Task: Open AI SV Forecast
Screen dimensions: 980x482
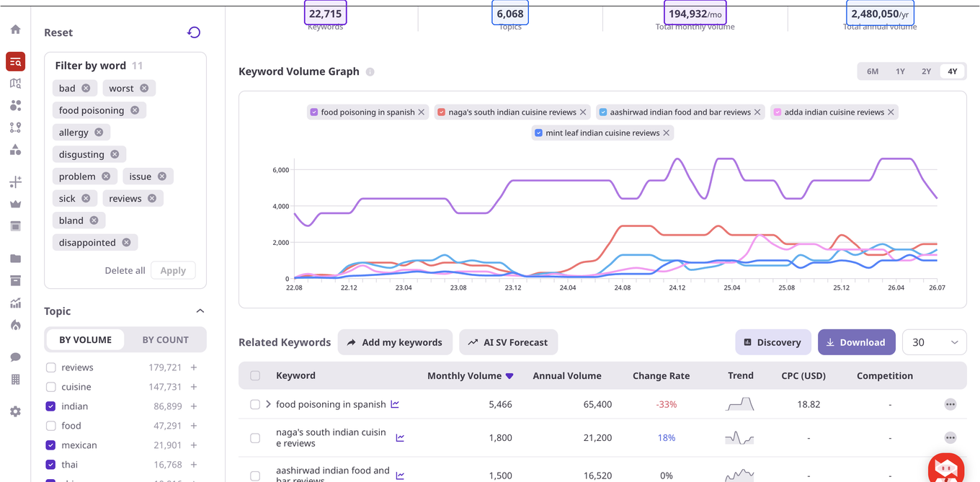Action: [508, 342]
